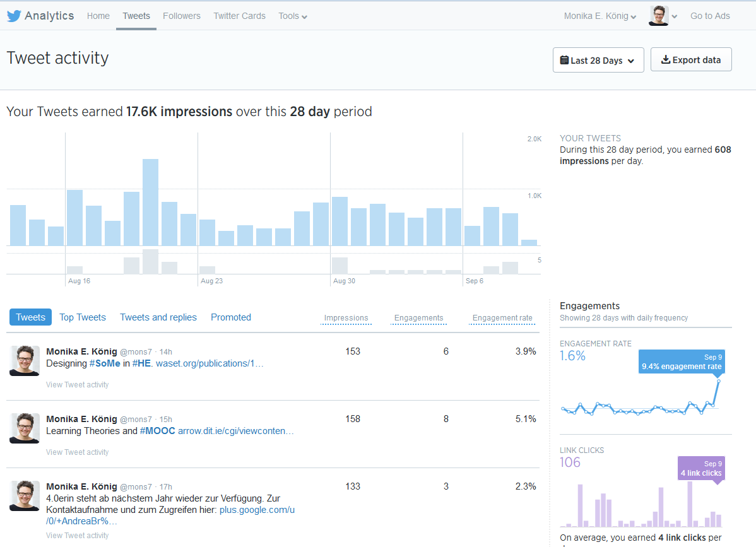Show the Promoted tweets tab
Screen dimensions: 756x547
point(231,317)
